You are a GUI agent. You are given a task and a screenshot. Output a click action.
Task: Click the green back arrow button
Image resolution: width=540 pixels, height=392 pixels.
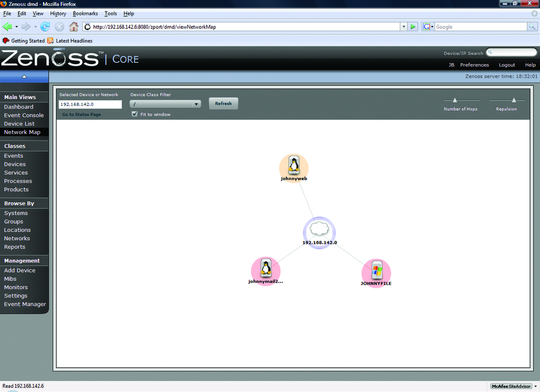coord(7,27)
